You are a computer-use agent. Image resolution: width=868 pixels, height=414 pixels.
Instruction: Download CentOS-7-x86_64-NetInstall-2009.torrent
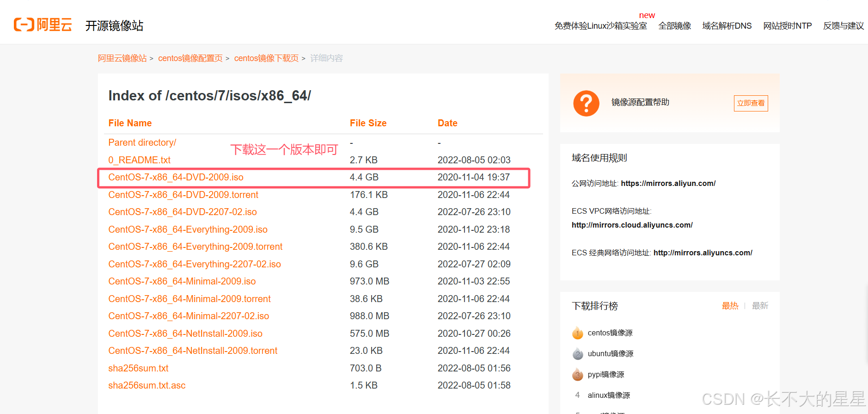(193, 351)
